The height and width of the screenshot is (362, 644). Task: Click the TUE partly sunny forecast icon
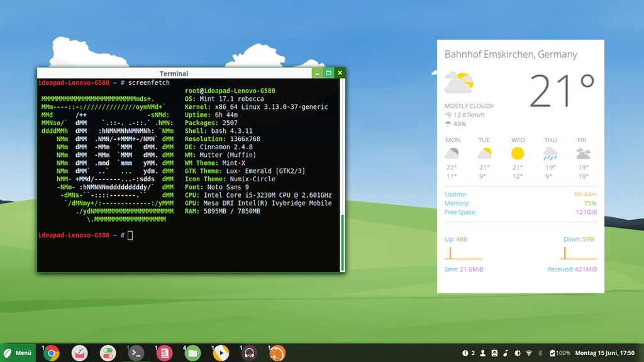coord(485,154)
